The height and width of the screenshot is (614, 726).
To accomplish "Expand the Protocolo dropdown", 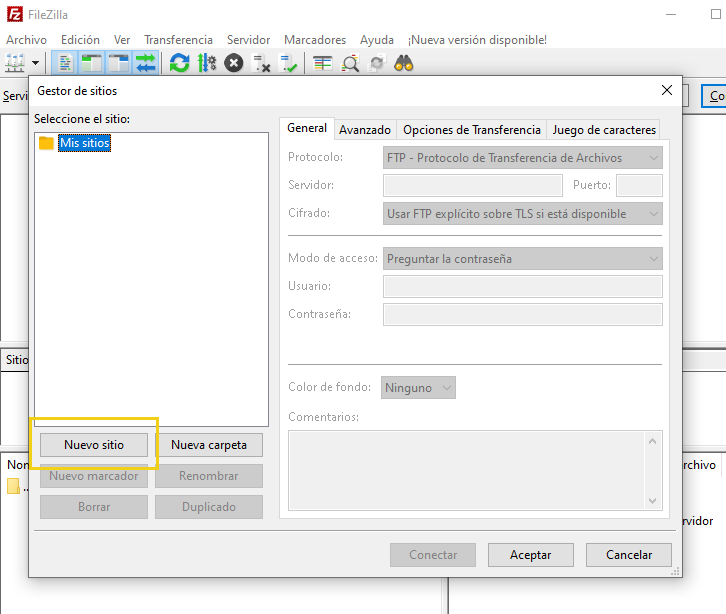I will click(x=523, y=158).
